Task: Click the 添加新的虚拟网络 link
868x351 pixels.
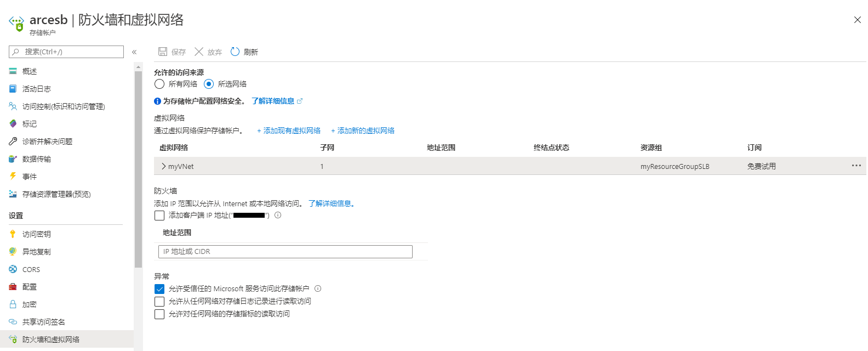Action: [x=363, y=131]
